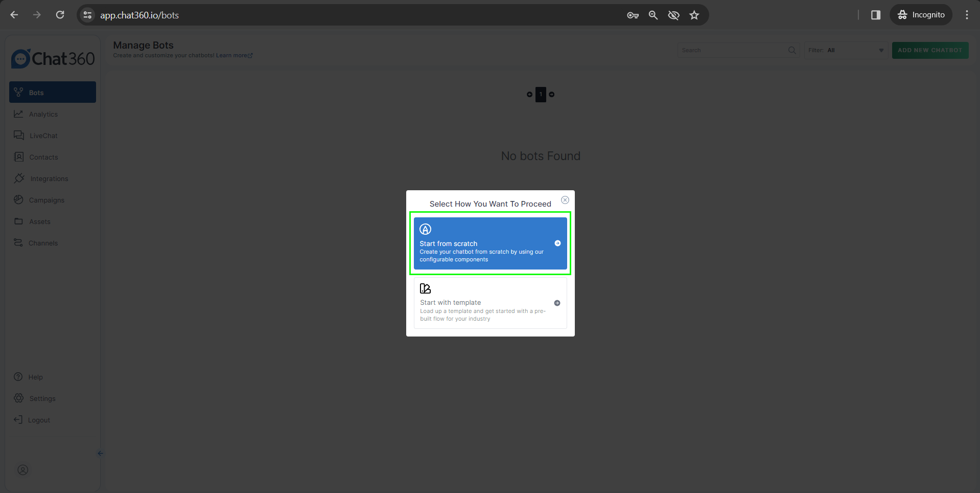Open the Bots menu item in sidebar

53,92
